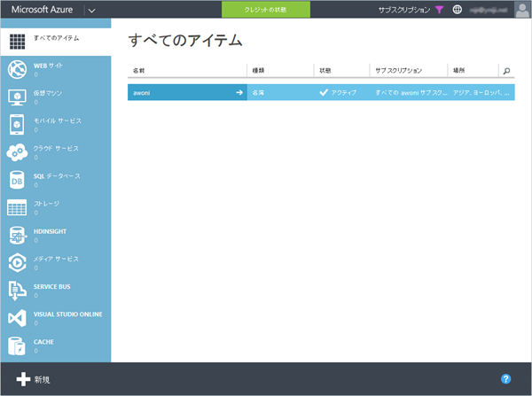
Task: Go to the WEB サイト sidebar label
Action: coord(48,66)
